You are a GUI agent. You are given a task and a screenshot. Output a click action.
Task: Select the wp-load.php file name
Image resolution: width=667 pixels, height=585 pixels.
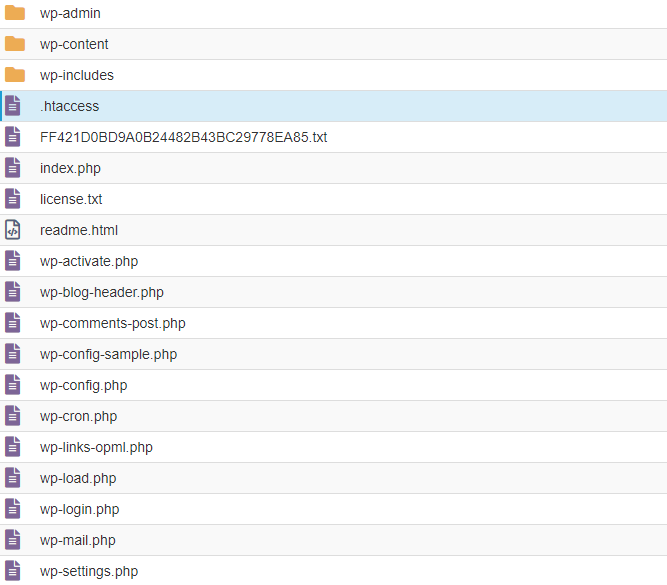point(78,479)
